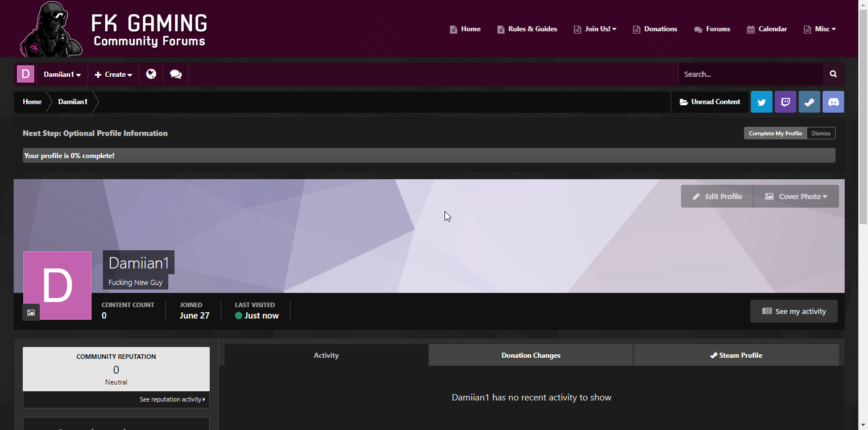868x430 pixels.
Task: Click the See reputation activity link
Action: [172, 400]
